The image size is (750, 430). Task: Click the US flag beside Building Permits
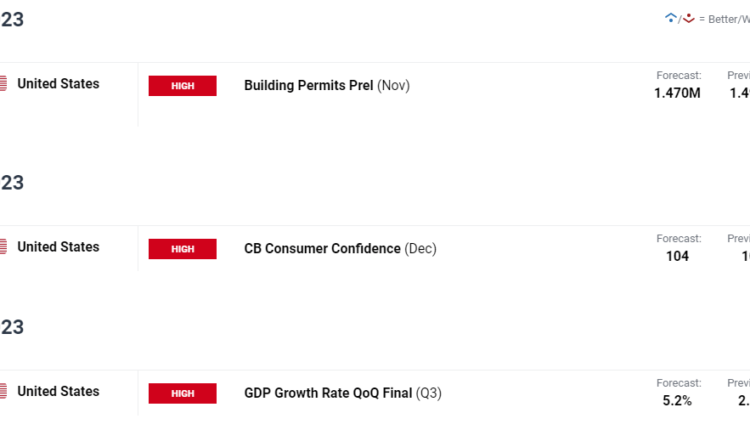tap(3, 84)
